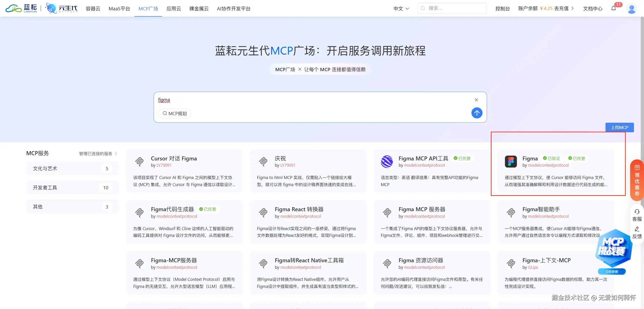
Task: Click the blue send arrow button
Action: [477, 113]
